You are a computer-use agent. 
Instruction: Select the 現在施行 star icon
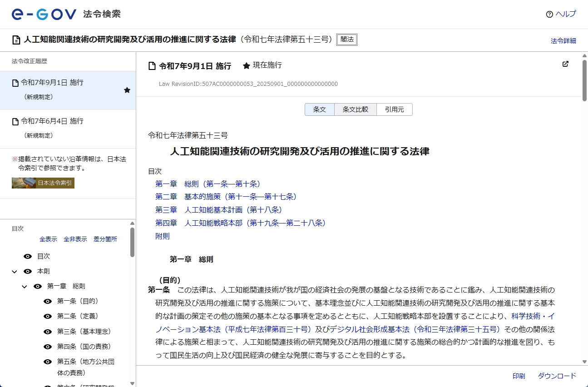coord(247,65)
